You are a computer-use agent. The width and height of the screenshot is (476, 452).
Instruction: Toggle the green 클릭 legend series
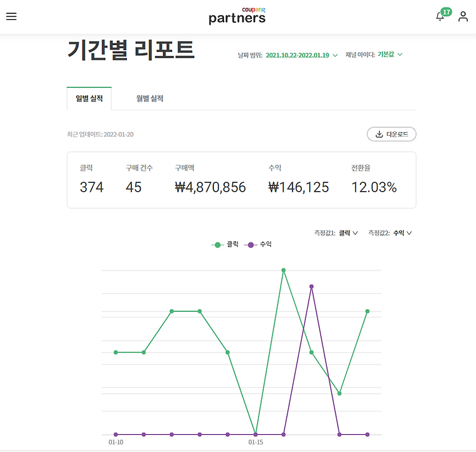(x=225, y=244)
